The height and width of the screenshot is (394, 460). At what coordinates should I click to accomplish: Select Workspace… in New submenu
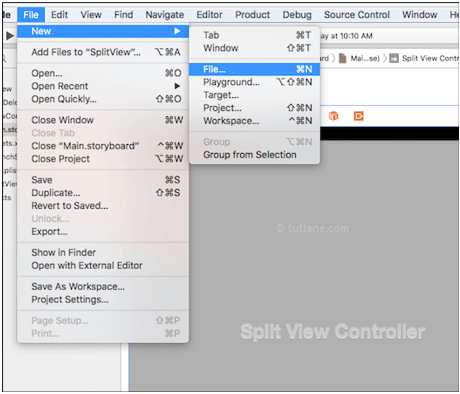pos(255,121)
